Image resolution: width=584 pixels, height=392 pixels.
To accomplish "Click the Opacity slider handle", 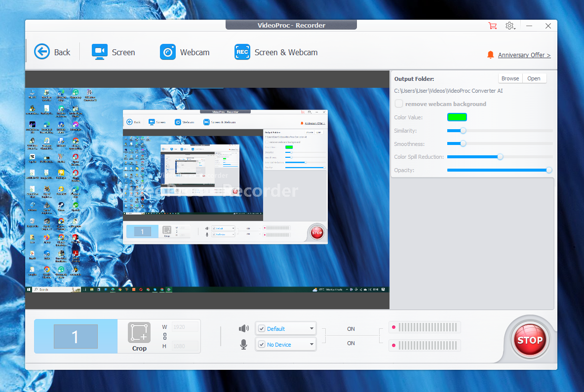I will point(549,170).
